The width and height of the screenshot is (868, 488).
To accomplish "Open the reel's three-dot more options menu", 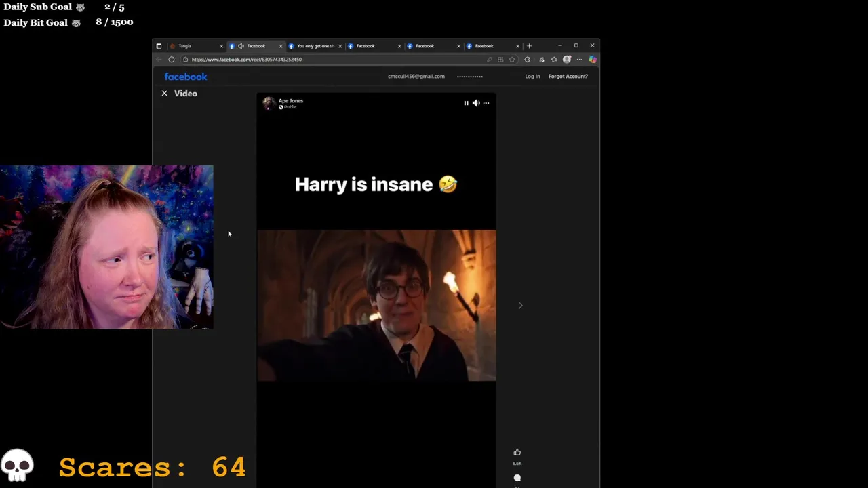I will tap(486, 103).
